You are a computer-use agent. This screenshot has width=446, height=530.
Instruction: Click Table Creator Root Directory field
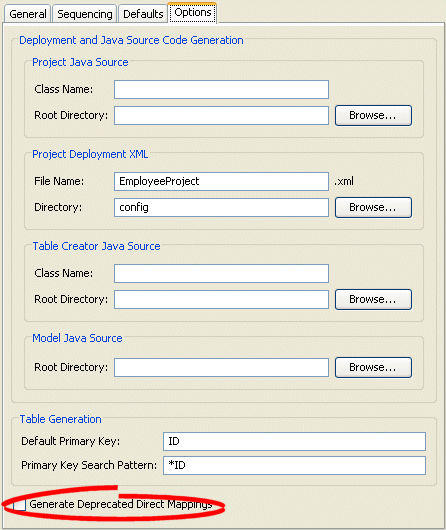click(x=221, y=299)
